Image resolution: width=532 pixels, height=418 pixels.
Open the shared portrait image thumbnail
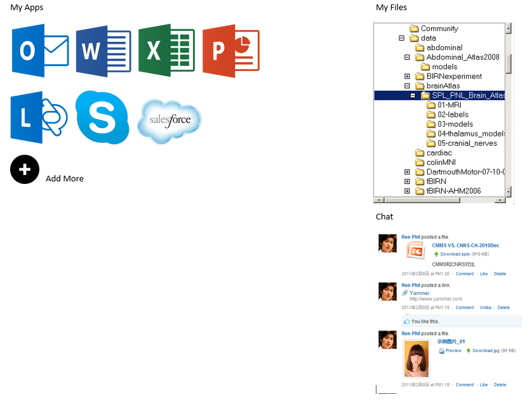click(416, 360)
